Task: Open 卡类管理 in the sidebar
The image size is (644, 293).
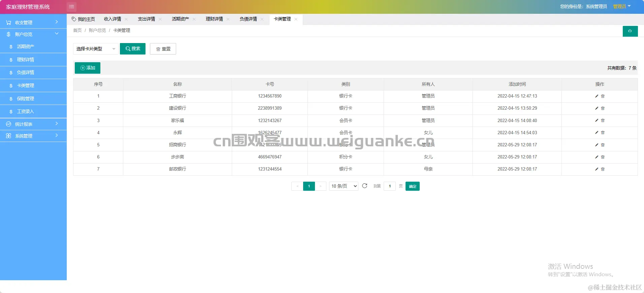Action: 33,85
